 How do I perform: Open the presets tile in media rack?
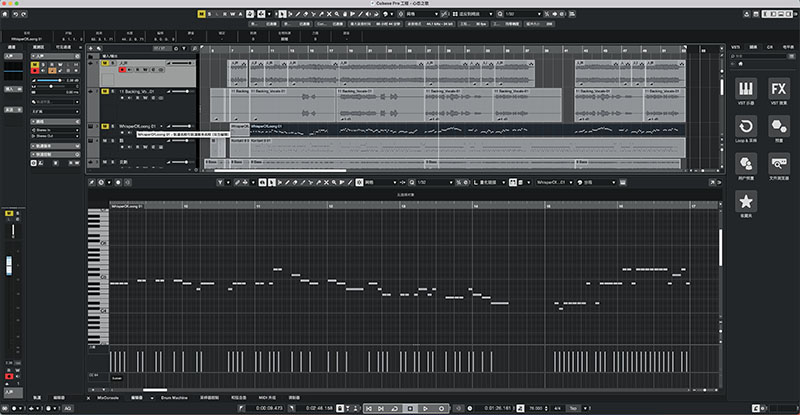tap(779, 126)
